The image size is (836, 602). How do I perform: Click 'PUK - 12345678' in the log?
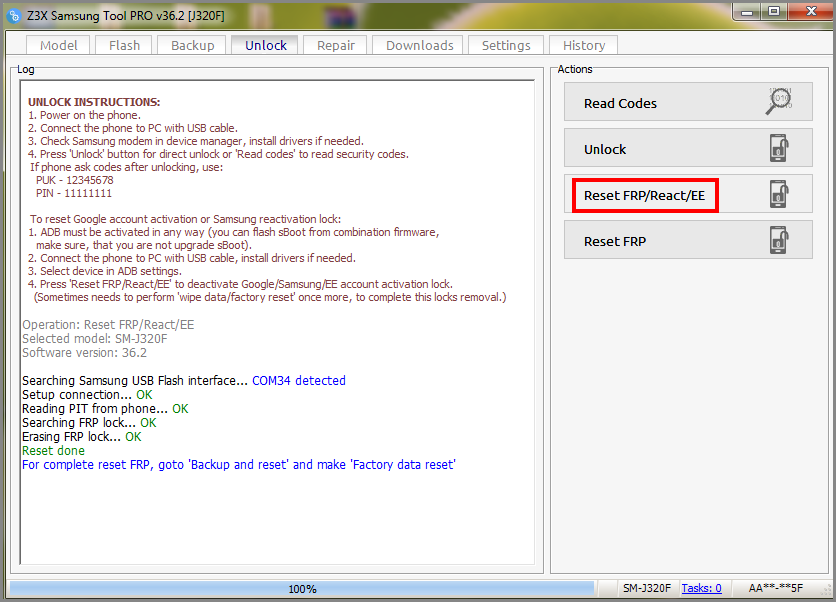click(x=75, y=180)
